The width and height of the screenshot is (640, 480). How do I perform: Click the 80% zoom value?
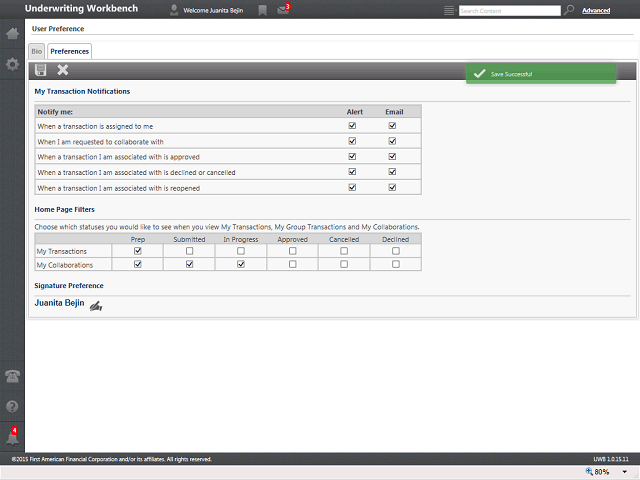(x=602, y=472)
